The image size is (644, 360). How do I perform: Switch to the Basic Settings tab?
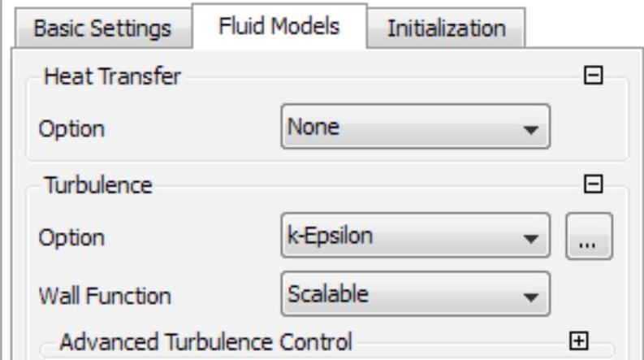click(102, 28)
